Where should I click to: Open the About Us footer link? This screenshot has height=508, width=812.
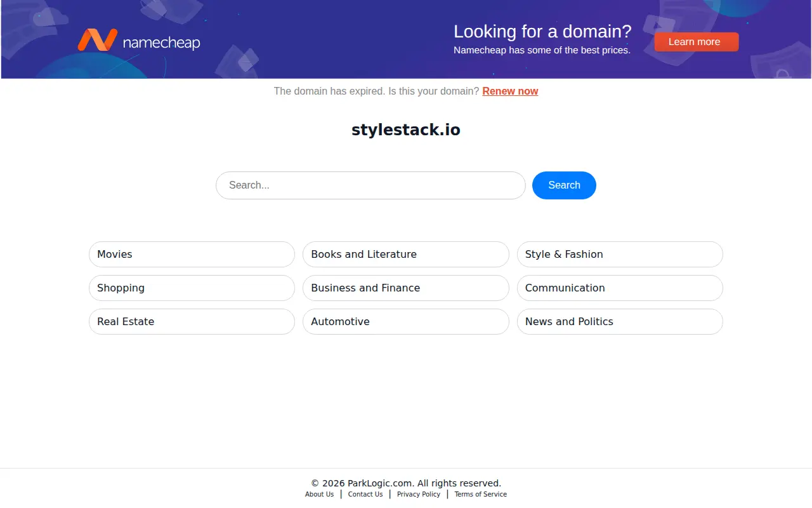pyautogui.click(x=319, y=494)
